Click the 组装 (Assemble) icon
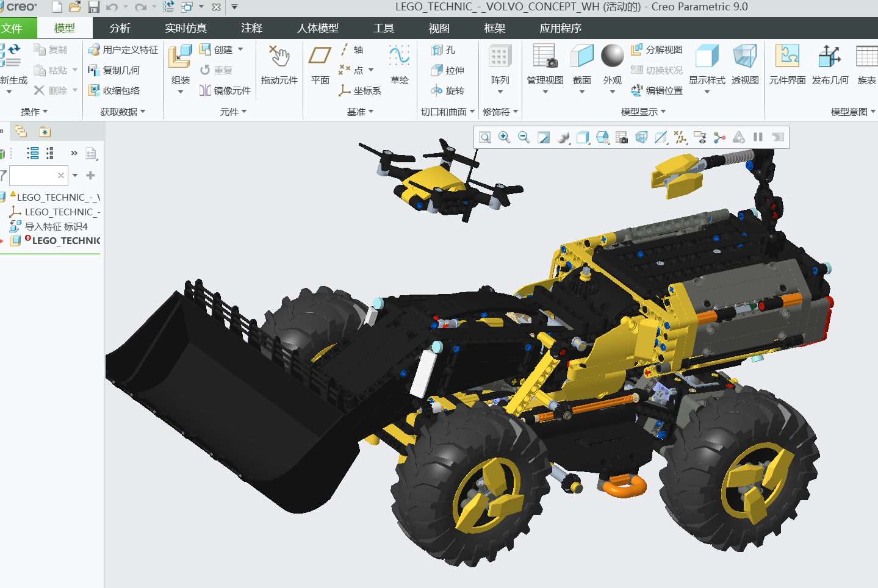Image resolution: width=878 pixels, height=588 pixels. click(x=180, y=57)
